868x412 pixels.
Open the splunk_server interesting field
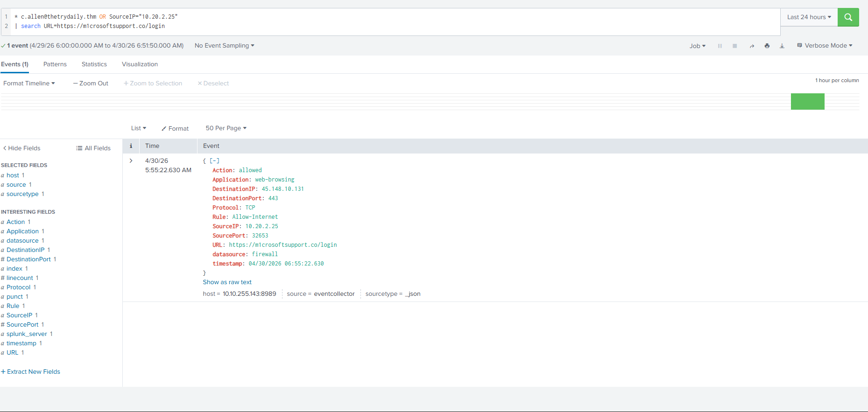click(27, 334)
